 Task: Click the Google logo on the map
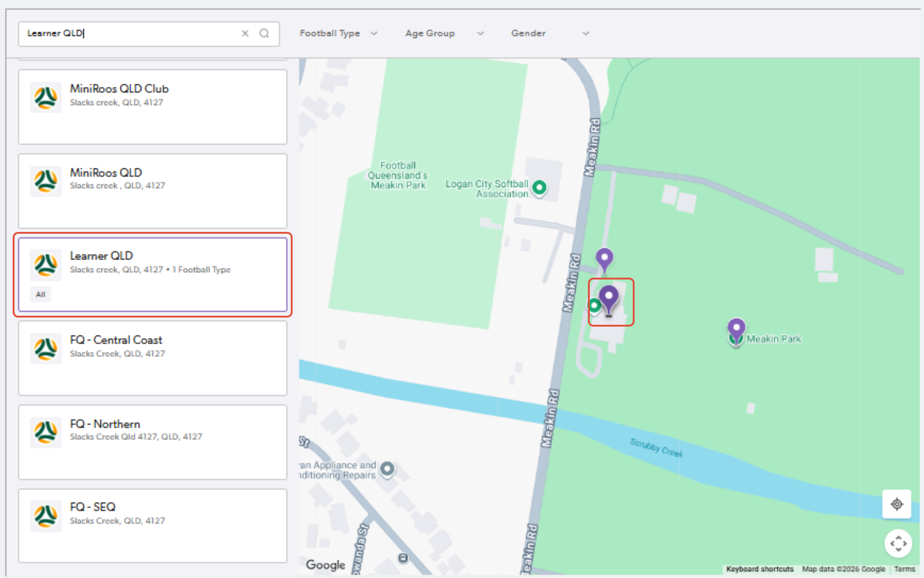coord(326,565)
